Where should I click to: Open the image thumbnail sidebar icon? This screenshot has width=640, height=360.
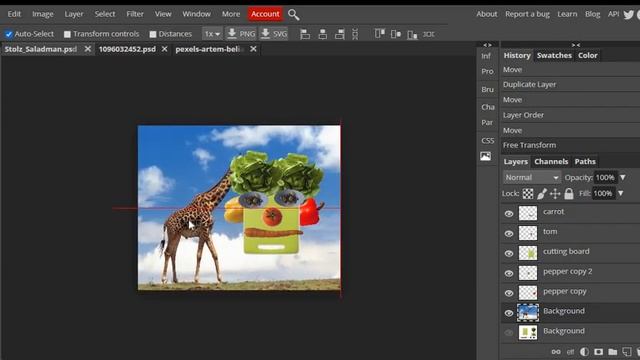point(486,156)
